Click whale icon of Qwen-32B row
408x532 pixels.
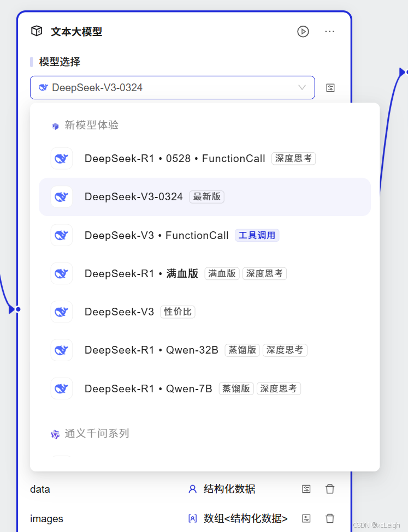tap(62, 350)
